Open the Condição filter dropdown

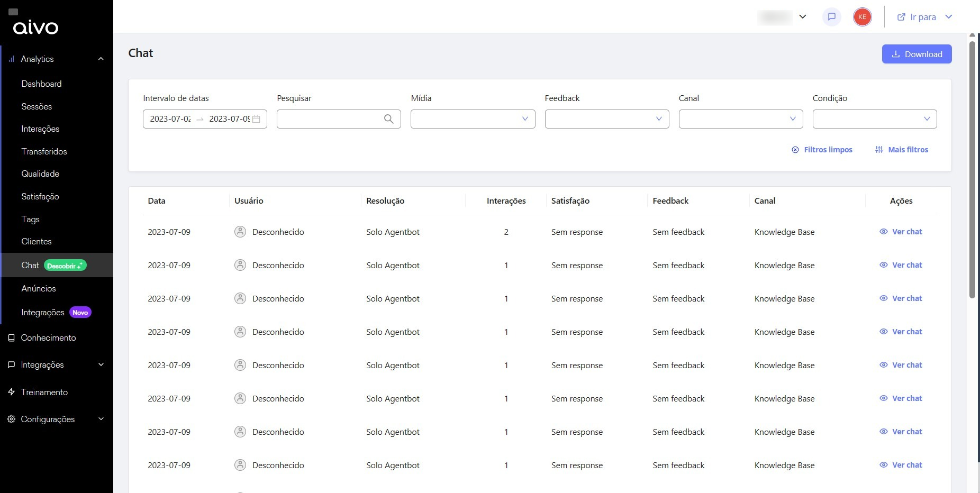874,119
